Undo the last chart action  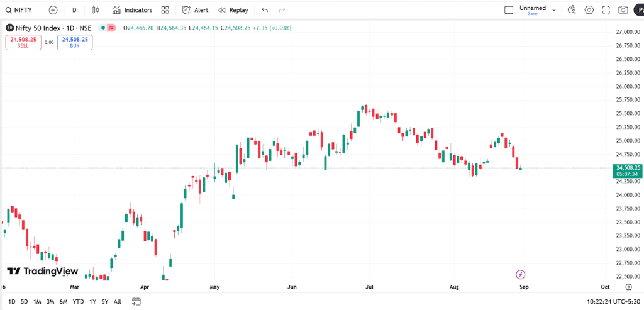coord(265,10)
